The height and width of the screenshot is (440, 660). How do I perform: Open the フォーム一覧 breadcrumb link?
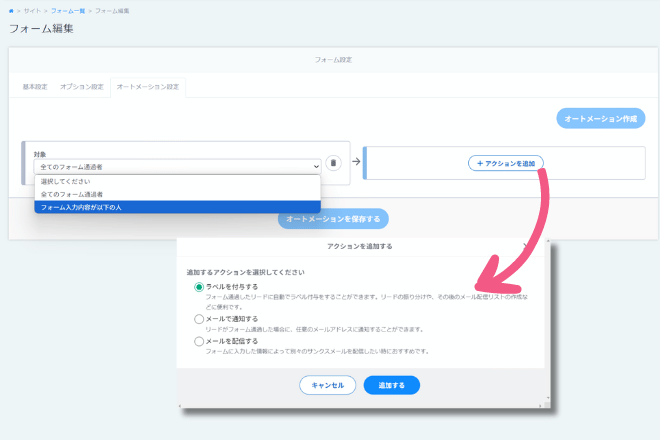coord(66,10)
